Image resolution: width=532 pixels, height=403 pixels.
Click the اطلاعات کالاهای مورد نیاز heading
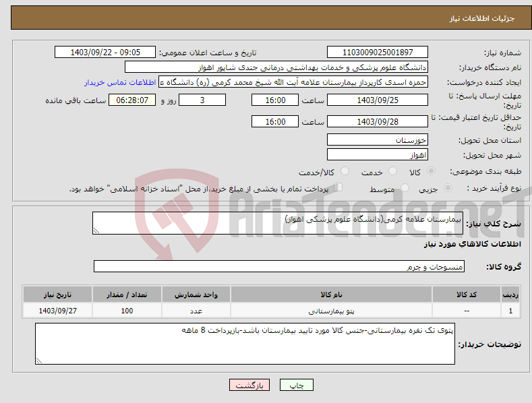472,244
